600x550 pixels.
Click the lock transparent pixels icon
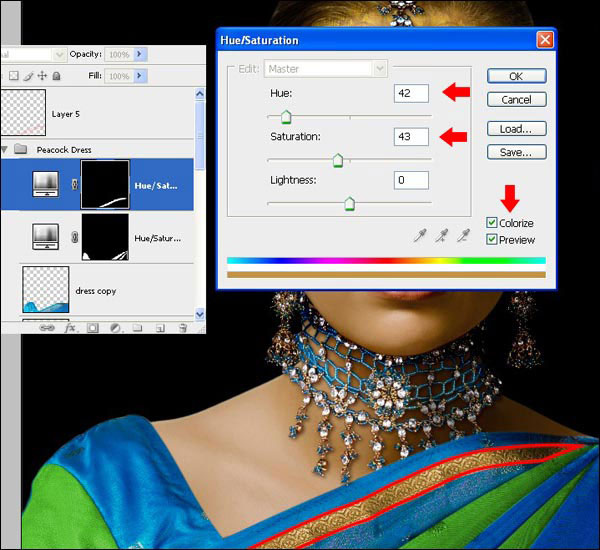14,76
